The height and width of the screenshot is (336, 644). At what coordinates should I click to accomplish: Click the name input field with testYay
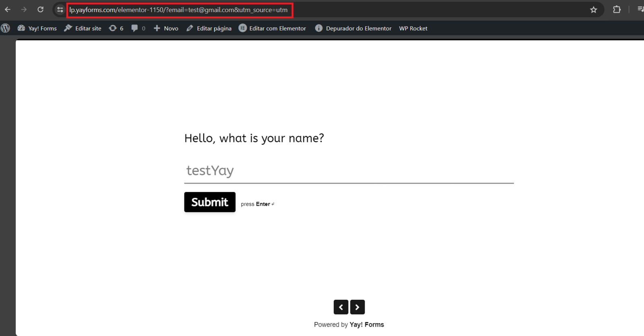349,171
